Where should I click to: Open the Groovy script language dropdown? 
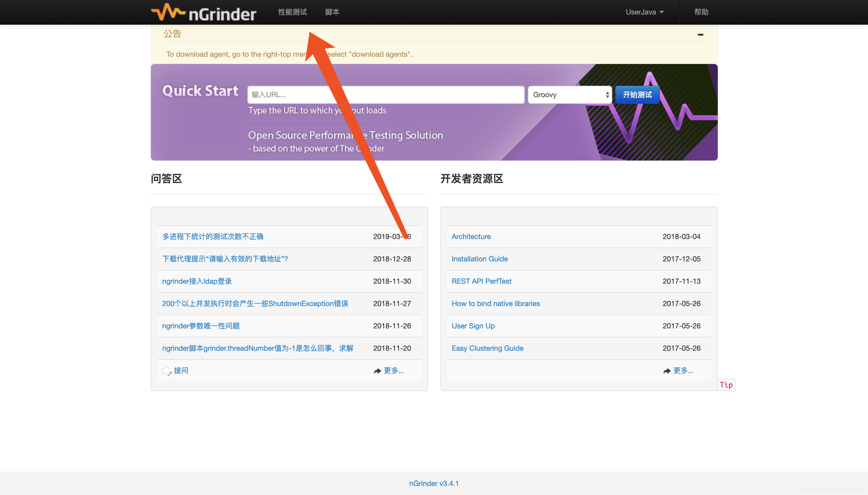(569, 95)
